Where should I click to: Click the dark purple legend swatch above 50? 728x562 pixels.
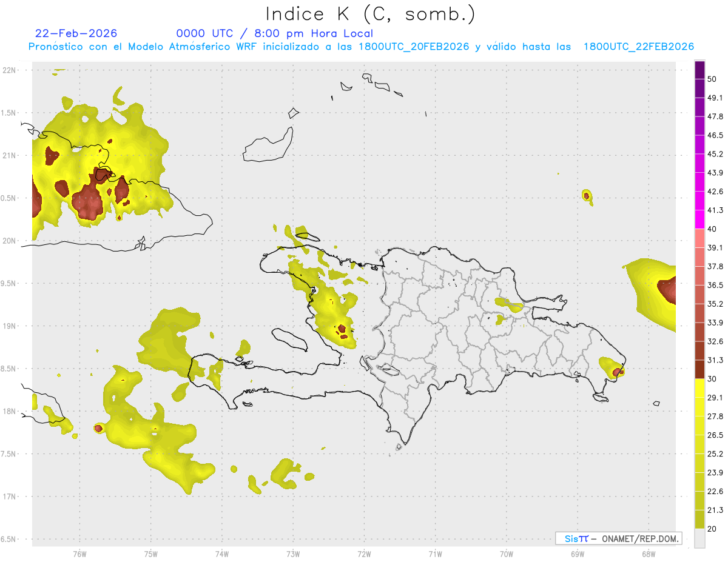coord(699,70)
